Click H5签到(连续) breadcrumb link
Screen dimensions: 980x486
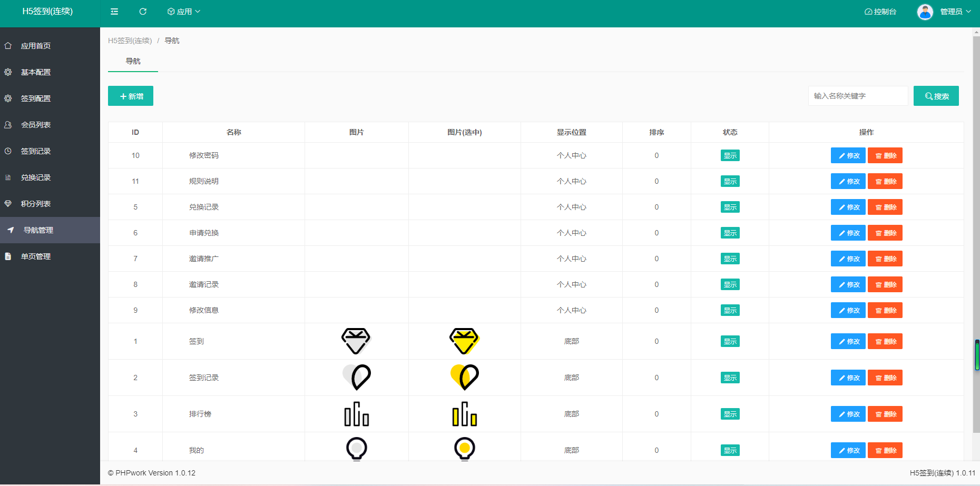click(130, 41)
